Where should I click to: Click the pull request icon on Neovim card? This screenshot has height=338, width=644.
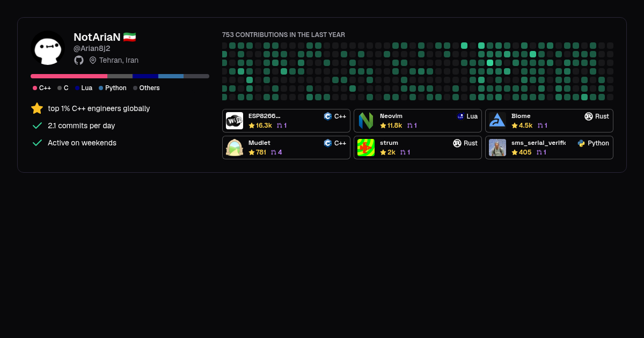(x=410, y=126)
